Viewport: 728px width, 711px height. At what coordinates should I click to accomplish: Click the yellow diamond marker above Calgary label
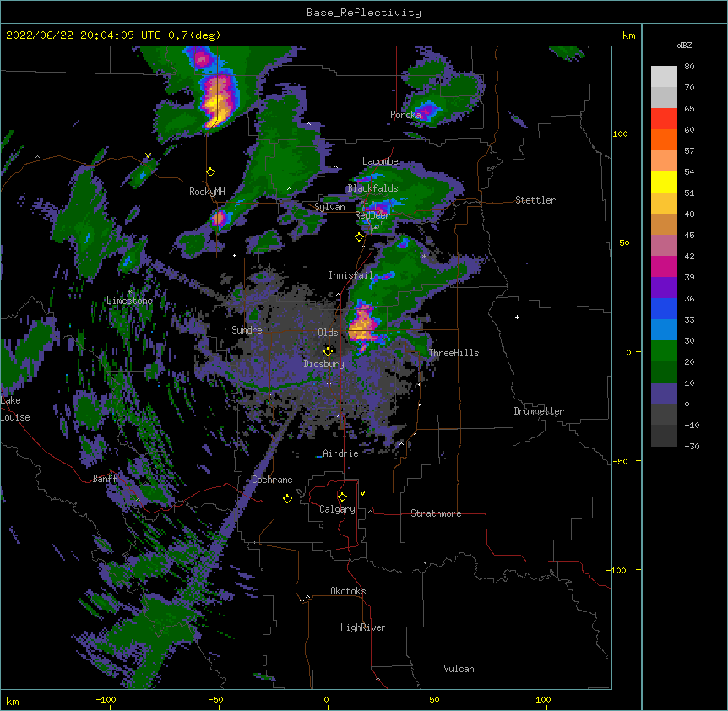click(342, 497)
